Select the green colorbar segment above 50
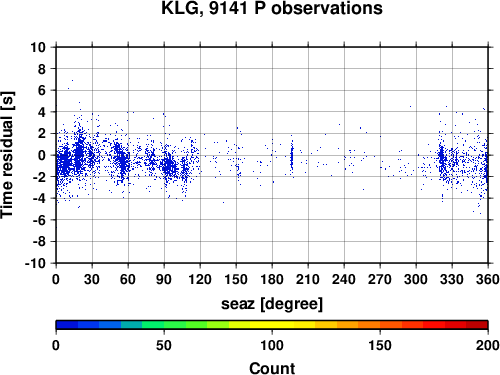 175,325
